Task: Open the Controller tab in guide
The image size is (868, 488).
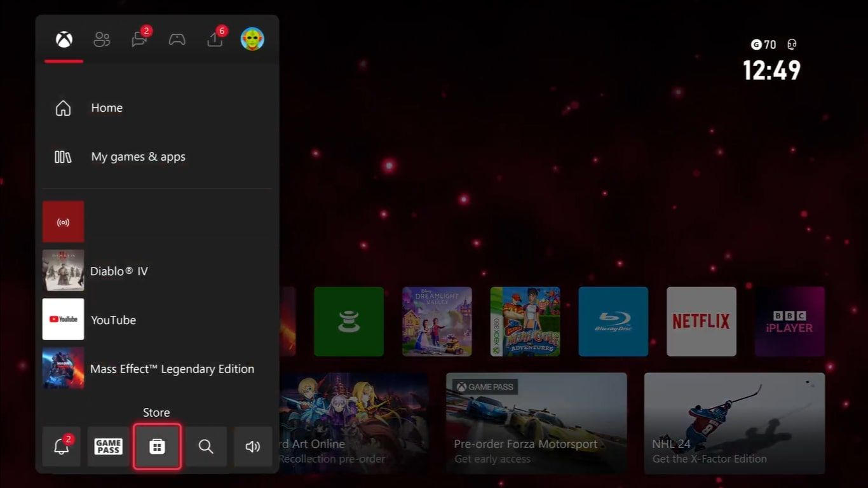Action: [177, 39]
